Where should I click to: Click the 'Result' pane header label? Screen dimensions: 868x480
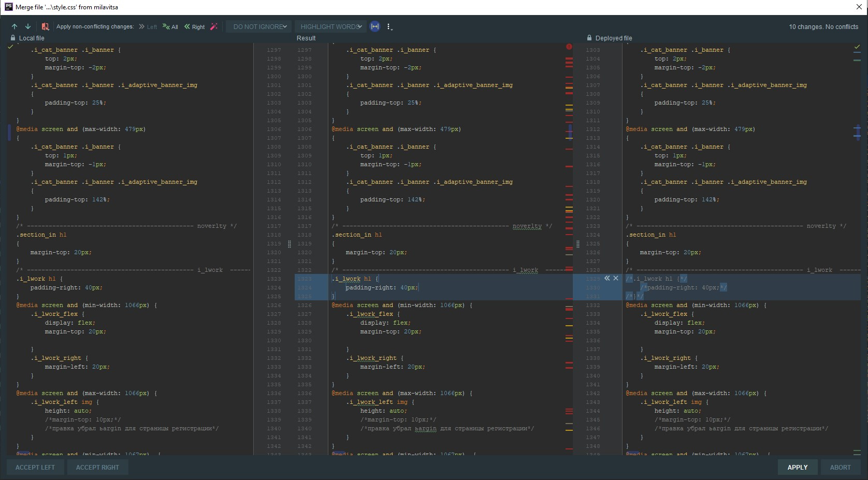[x=306, y=38]
